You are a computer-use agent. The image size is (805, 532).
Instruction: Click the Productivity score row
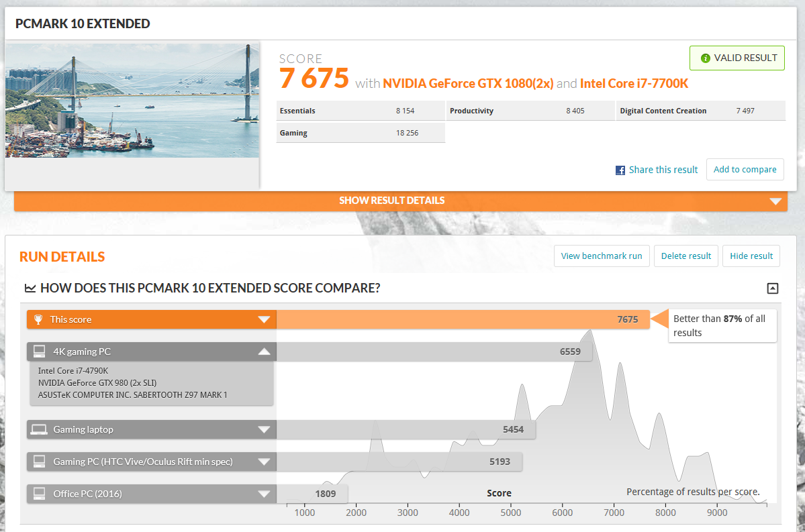point(531,111)
